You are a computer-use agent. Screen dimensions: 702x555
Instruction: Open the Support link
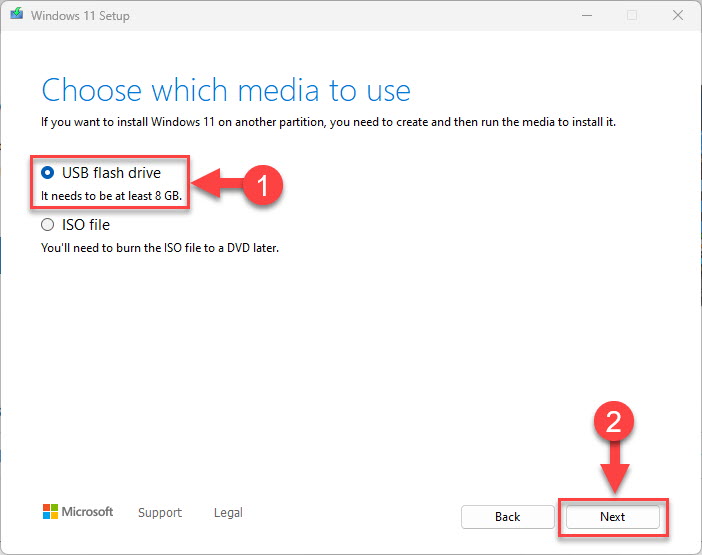coord(160,512)
